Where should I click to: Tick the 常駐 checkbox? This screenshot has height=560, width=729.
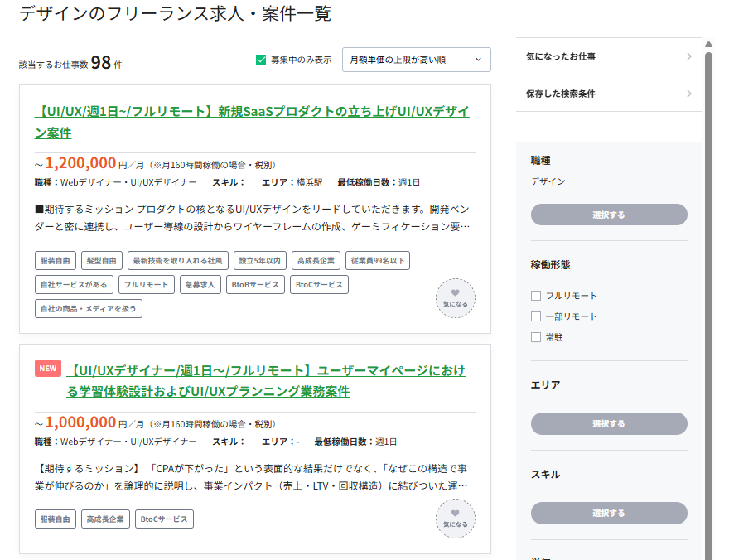click(x=536, y=337)
